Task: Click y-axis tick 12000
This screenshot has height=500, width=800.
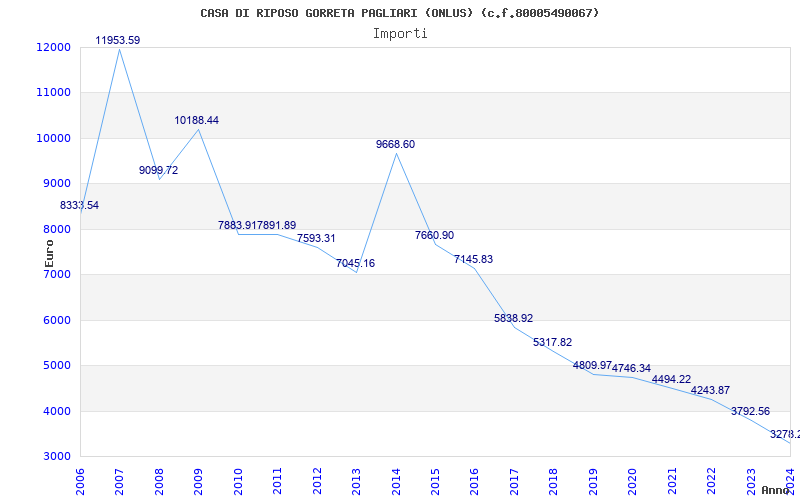Action: [53, 47]
